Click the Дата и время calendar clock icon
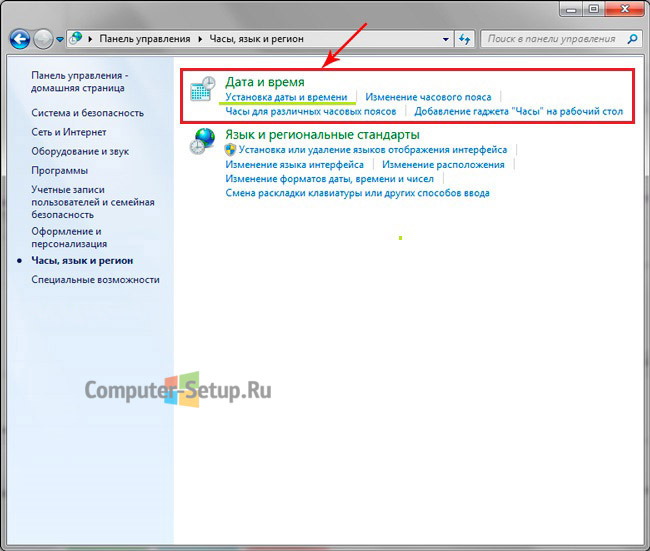This screenshot has height=551, width=650. click(203, 89)
